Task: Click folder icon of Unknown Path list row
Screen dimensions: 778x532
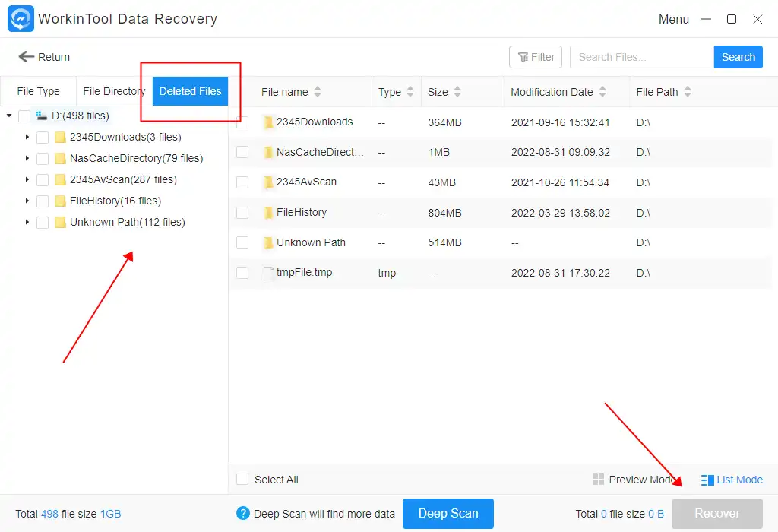Action: pyautogui.click(x=268, y=242)
